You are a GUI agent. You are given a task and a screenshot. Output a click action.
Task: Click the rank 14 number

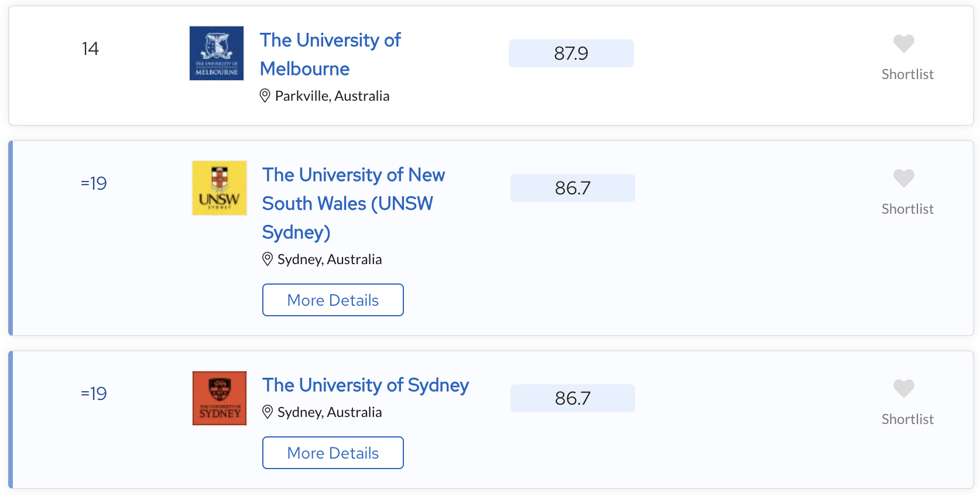pyautogui.click(x=90, y=49)
